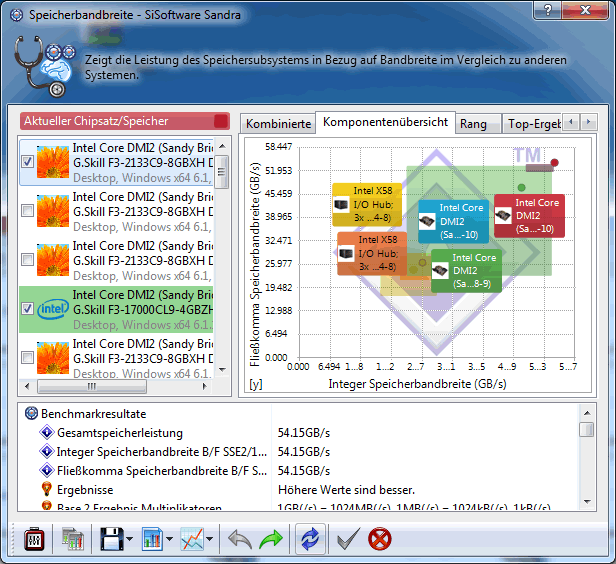
Task: Click the yellow Intel X58 I/O Hub label
Action: pyautogui.click(x=367, y=204)
